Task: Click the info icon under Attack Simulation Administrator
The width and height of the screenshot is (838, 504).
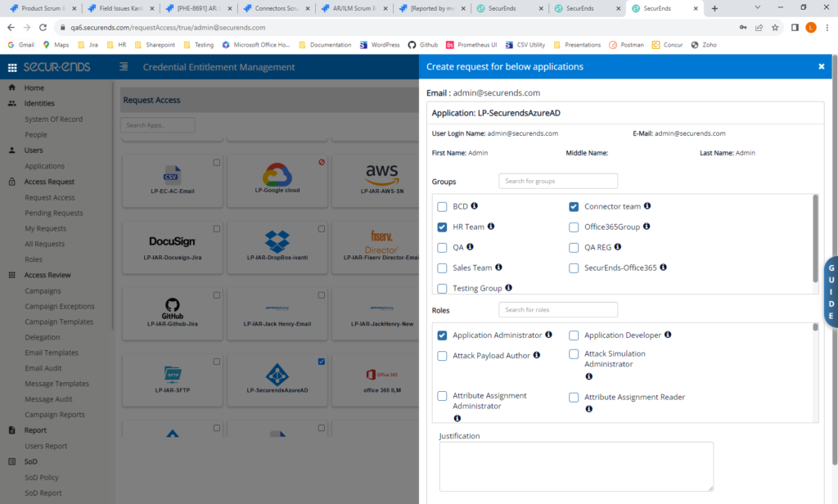Action: click(x=589, y=376)
